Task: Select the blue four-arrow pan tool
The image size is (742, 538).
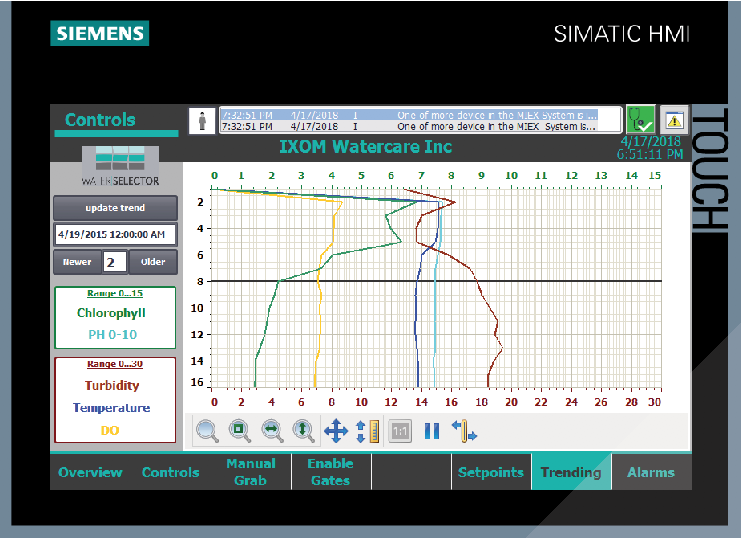Action: tap(336, 431)
